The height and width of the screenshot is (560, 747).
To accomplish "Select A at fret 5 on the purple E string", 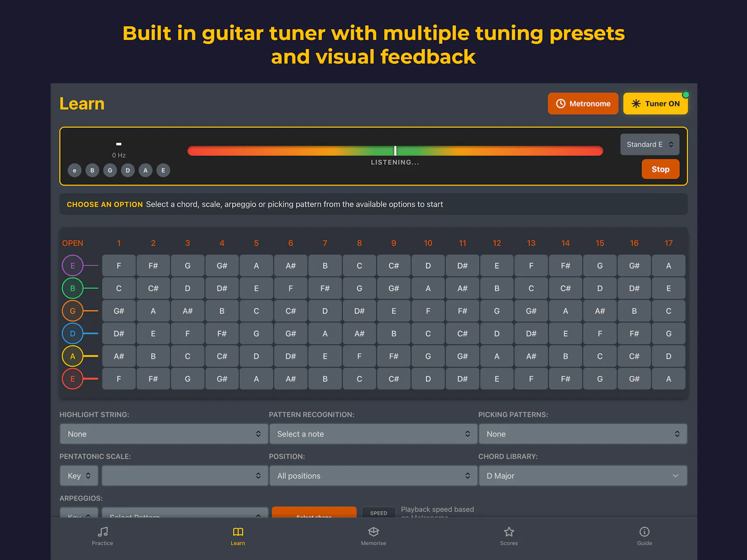I will click(x=256, y=266).
